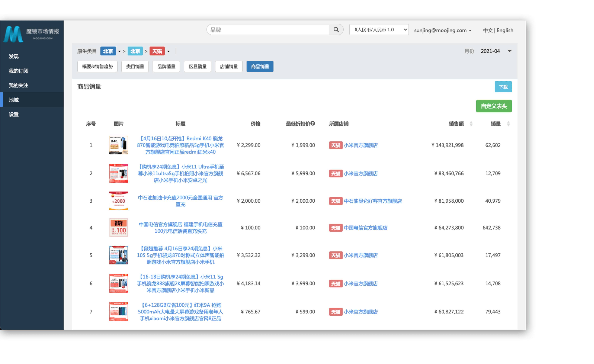Click the help icon beside 最低折扣价
Image resolution: width=594 pixels, height=364 pixels.
tap(313, 123)
